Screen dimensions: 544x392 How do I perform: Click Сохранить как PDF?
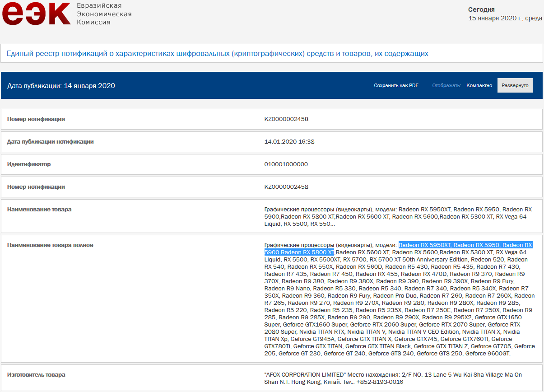click(x=396, y=85)
